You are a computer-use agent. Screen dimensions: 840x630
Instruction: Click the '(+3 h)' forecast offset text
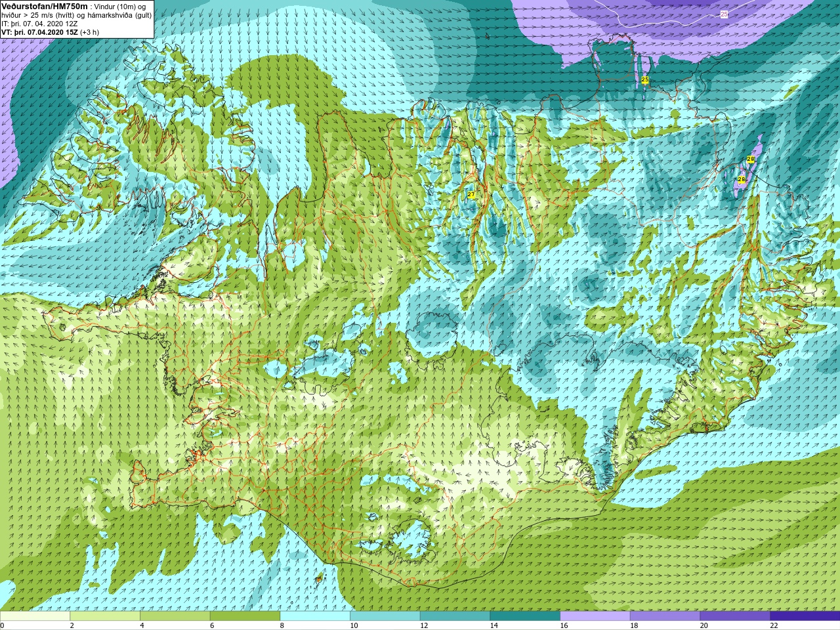click(89, 32)
